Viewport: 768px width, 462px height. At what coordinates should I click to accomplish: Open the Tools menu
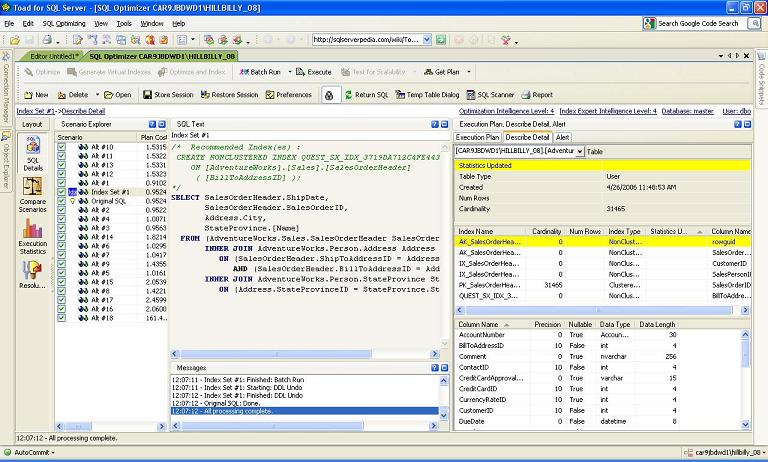(124, 24)
